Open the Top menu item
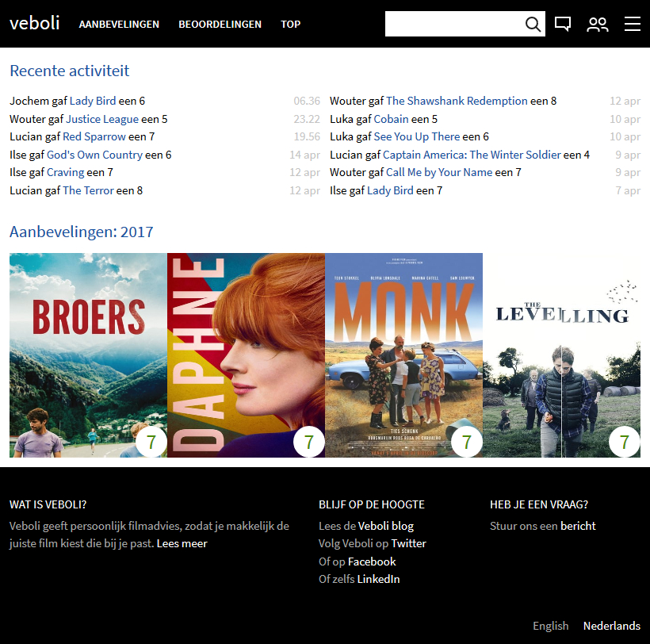Viewport: 650px width, 644px height. (x=291, y=25)
